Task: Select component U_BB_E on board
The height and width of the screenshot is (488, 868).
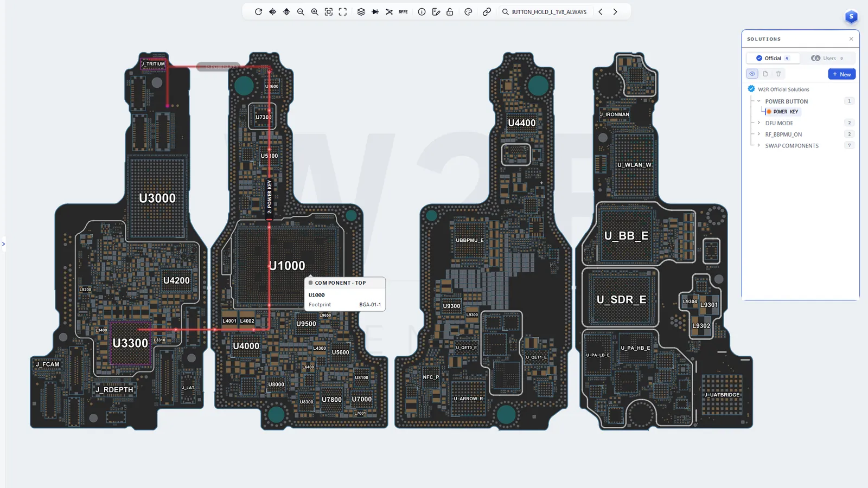Action: click(x=626, y=236)
